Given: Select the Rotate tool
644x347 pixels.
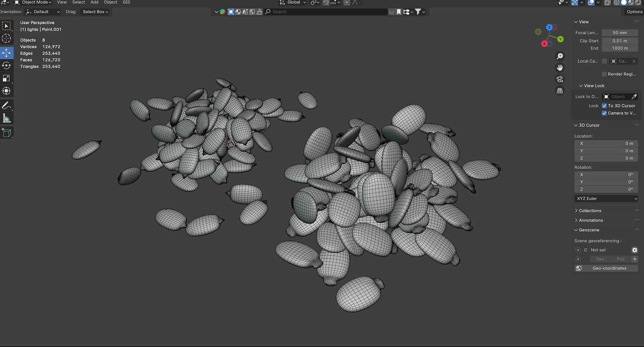Looking at the screenshot, I should tap(6, 65).
